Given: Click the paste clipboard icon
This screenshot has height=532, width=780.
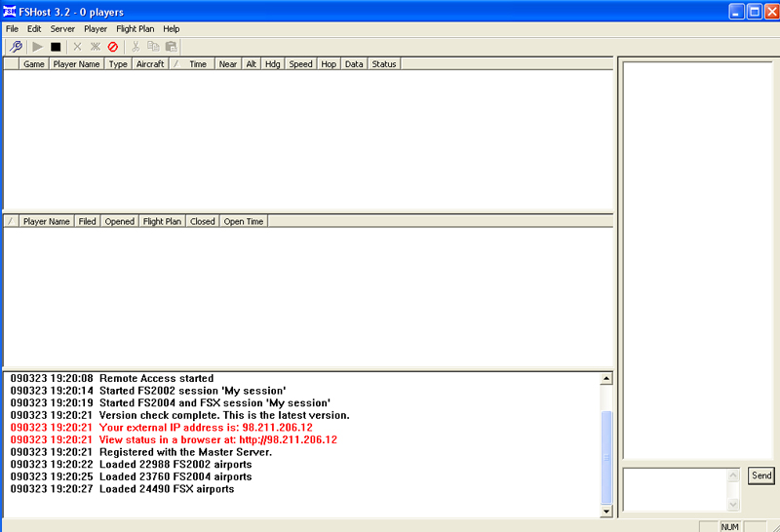Looking at the screenshot, I should (x=171, y=46).
